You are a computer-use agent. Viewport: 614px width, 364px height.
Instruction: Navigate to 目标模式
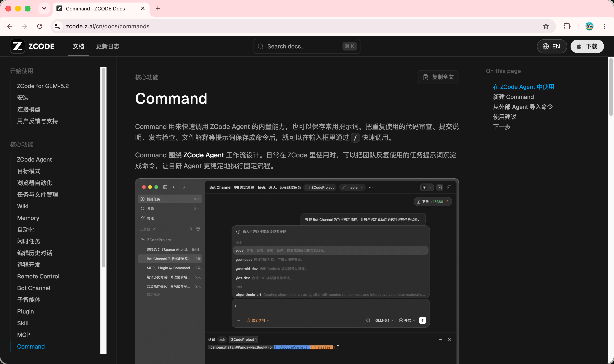(29, 171)
